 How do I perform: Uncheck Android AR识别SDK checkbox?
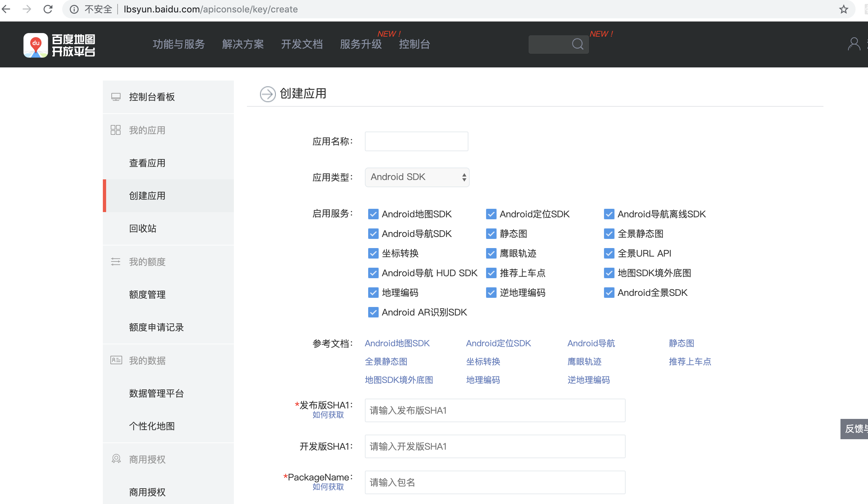[373, 312]
